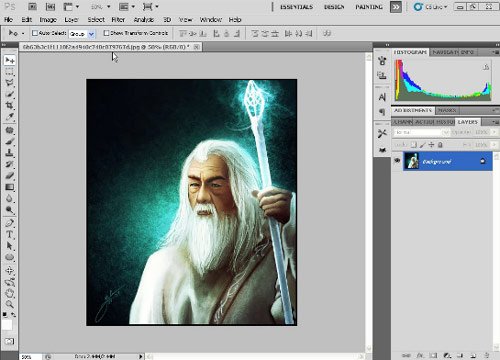Select the 3D Object Rotate tool
Viewport: 500px width, 360px height.
(10, 270)
